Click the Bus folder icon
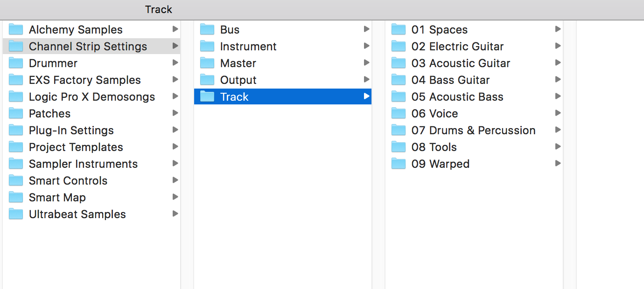644x289 pixels. (207, 30)
